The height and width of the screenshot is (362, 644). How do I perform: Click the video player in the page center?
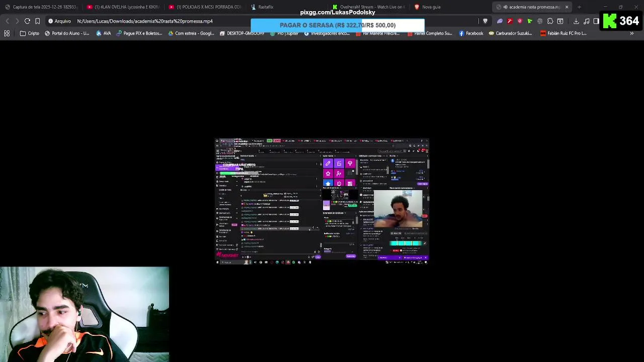click(x=322, y=201)
